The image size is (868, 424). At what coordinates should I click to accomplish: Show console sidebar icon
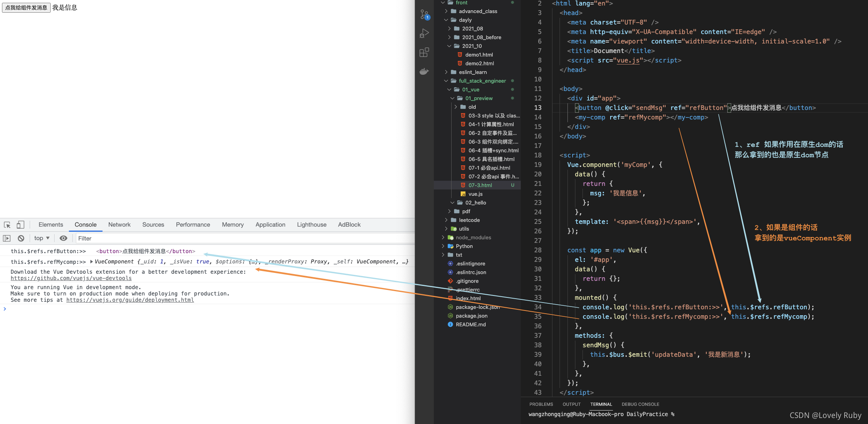[x=7, y=238]
